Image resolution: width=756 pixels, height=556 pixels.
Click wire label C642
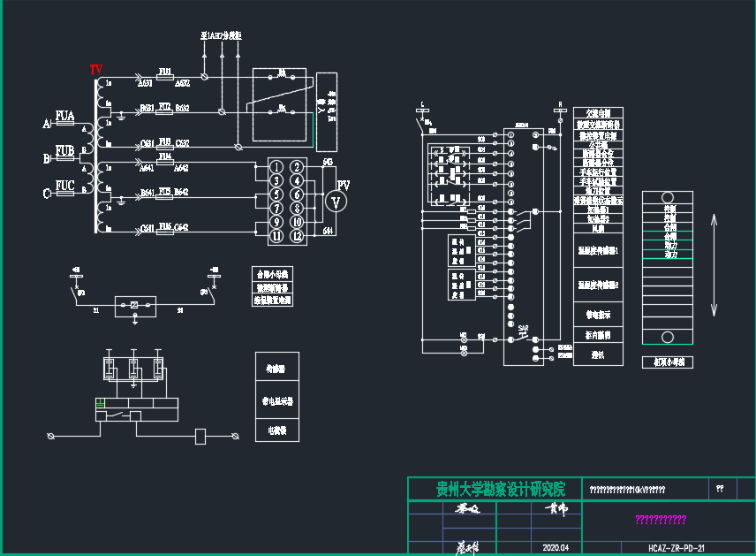click(181, 227)
